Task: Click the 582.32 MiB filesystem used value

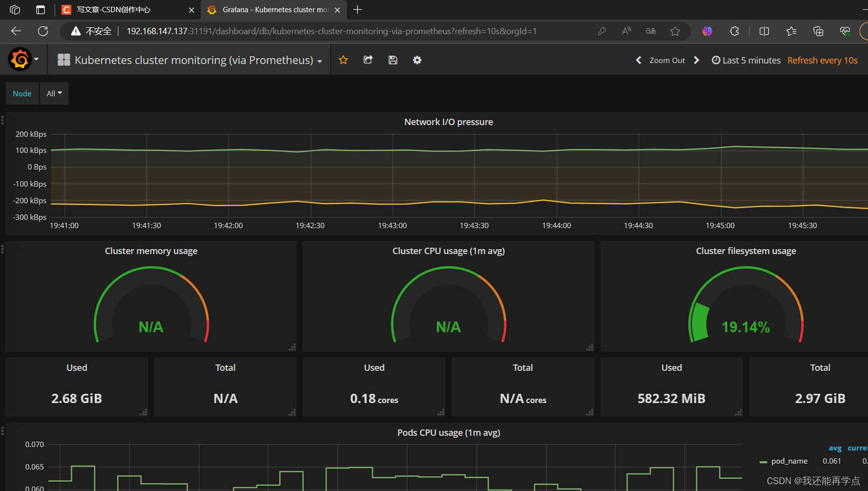Action: 671,399
